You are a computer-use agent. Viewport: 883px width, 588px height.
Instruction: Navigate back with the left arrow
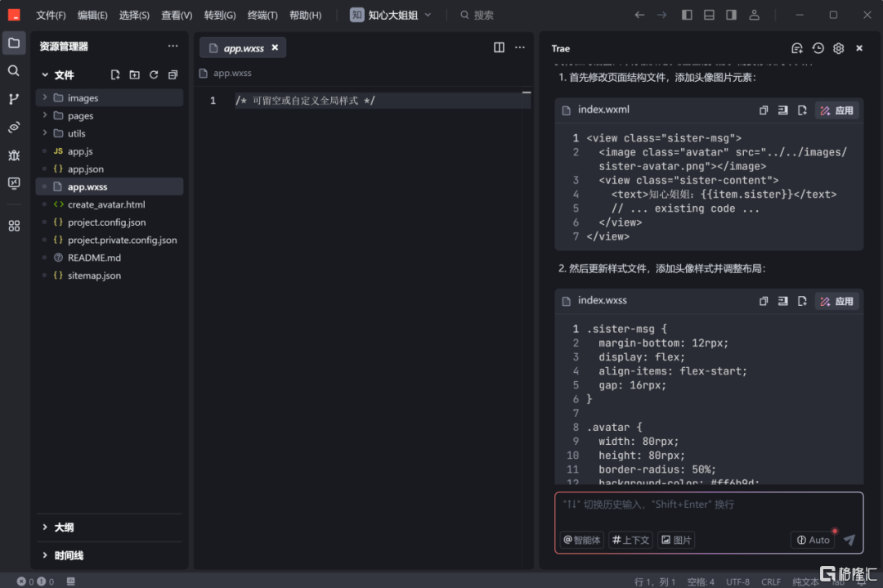[x=639, y=16]
